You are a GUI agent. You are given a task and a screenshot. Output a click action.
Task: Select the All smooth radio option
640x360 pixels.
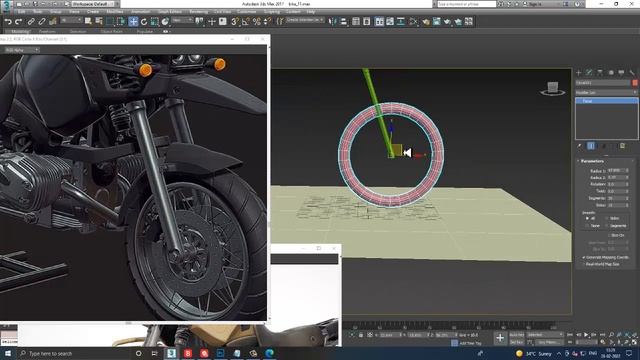(588, 218)
